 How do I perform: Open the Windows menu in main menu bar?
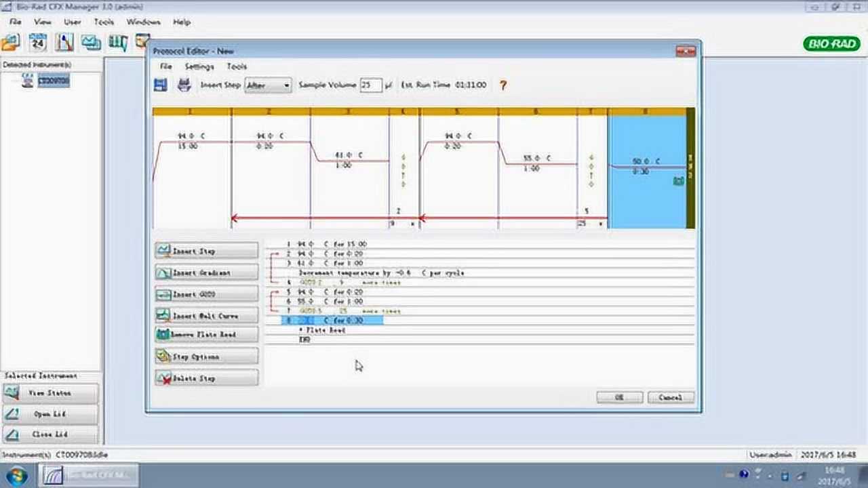coord(143,22)
